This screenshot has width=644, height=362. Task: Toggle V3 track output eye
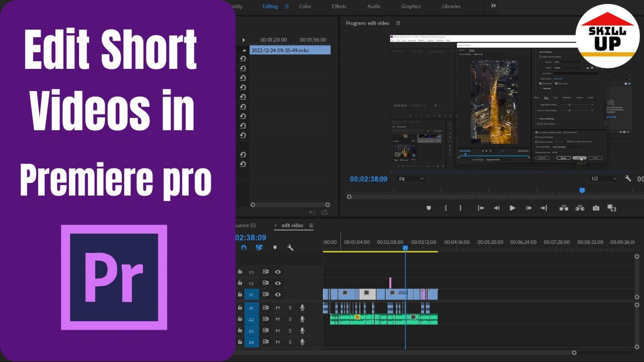coord(278,272)
